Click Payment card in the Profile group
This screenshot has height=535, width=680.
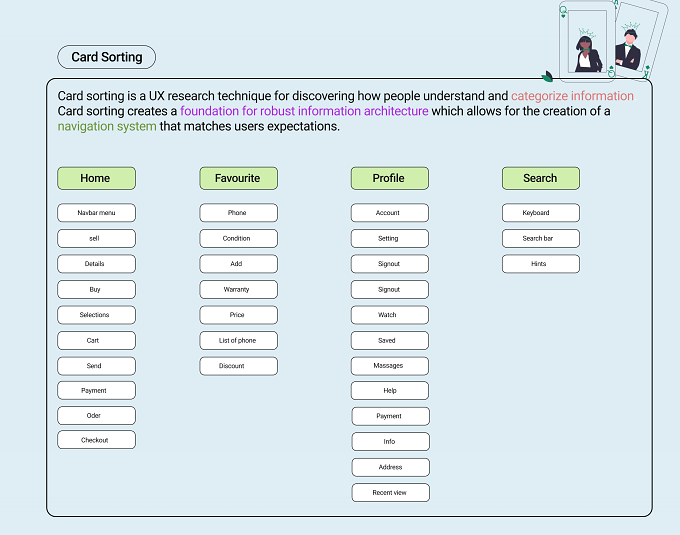(x=391, y=416)
